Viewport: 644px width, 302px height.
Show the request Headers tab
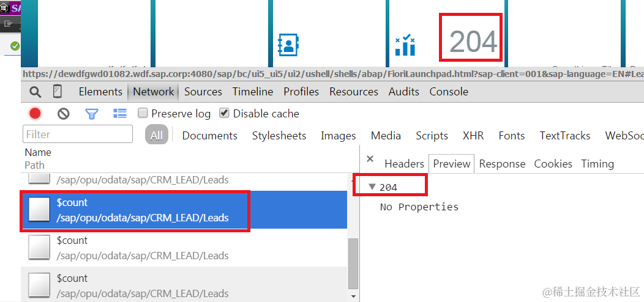point(404,164)
